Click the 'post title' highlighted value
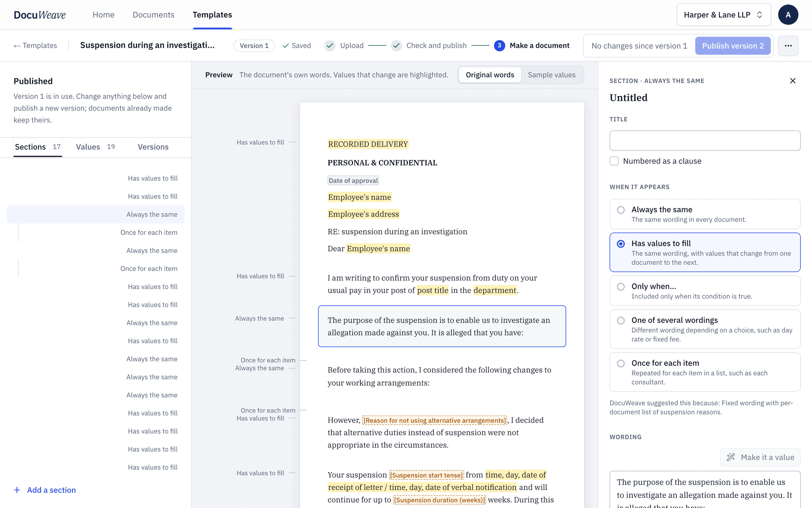812x508 pixels. pyautogui.click(x=433, y=290)
